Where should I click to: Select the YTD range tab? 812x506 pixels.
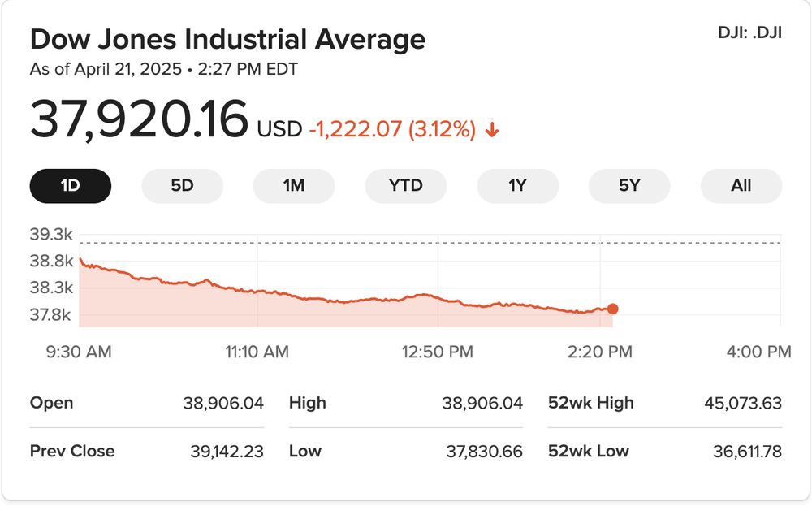[405, 186]
